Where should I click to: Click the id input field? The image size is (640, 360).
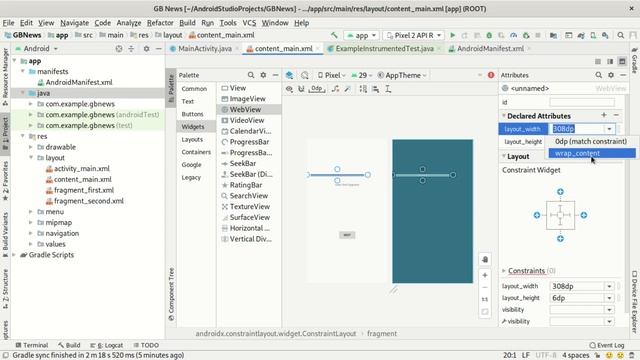pos(582,102)
